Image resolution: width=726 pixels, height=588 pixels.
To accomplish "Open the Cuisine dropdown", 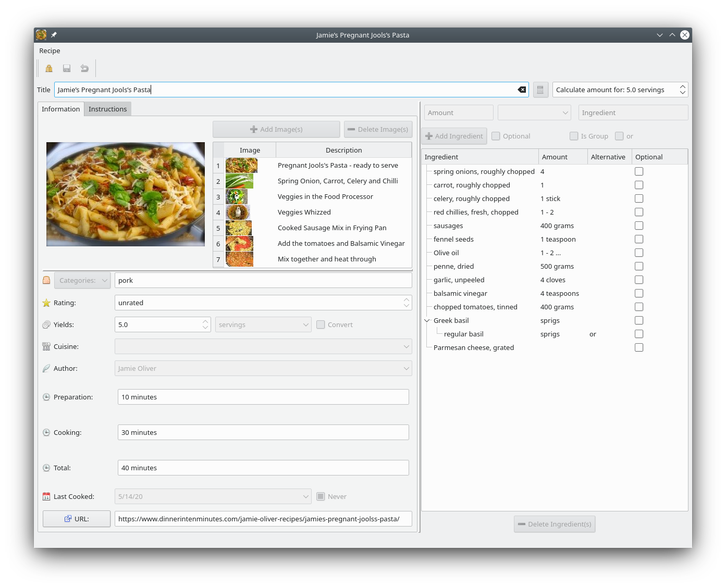I will pos(263,346).
